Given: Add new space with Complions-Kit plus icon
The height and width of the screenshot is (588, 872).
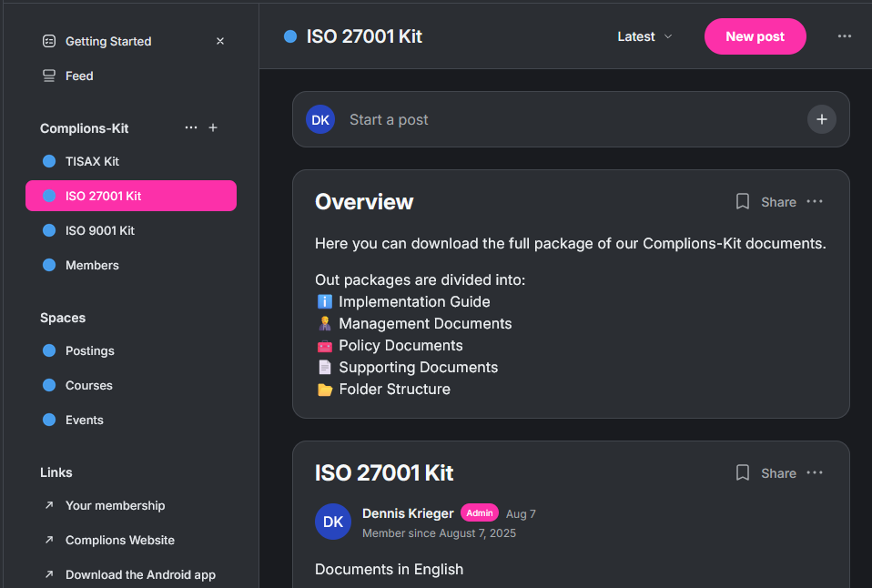Looking at the screenshot, I should 213,128.
